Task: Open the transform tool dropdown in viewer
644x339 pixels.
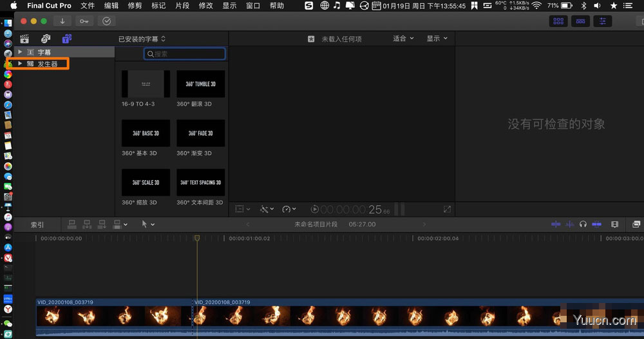Action: coord(242,209)
